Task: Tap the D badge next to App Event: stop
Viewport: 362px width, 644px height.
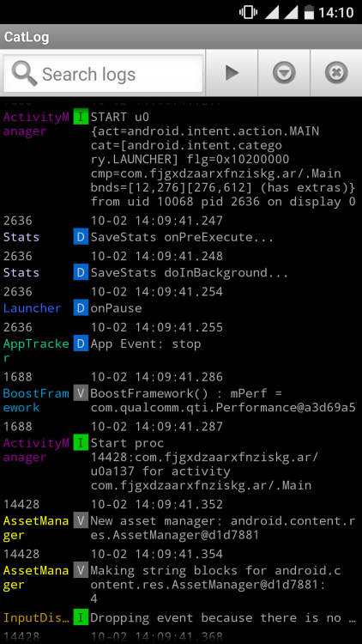Action: coord(81,344)
